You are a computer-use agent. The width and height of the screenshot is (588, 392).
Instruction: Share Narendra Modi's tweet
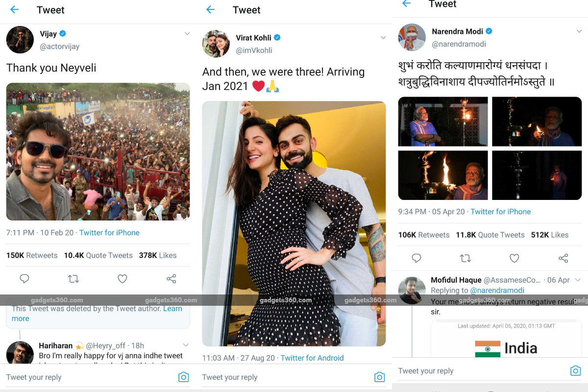pyautogui.click(x=563, y=258)
